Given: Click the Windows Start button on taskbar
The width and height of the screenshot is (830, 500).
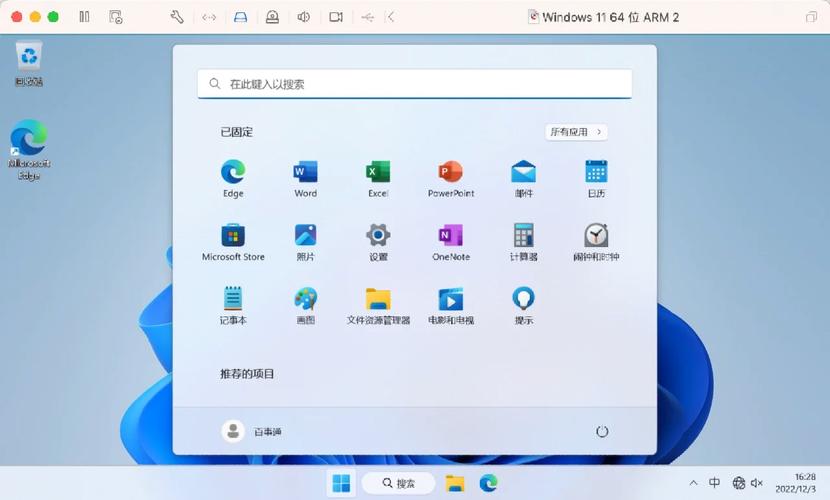Looking at the screenshot, I should (x=341, y=483).
